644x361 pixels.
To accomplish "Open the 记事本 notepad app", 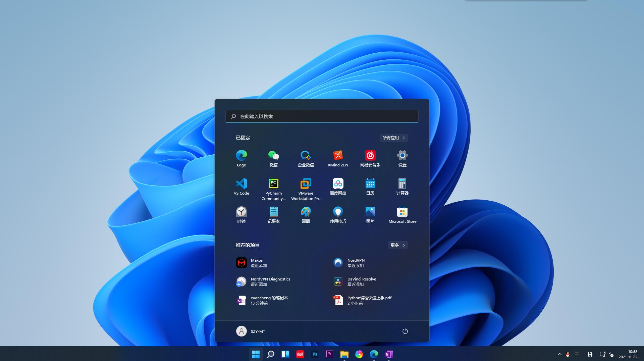I will (273, 214).
